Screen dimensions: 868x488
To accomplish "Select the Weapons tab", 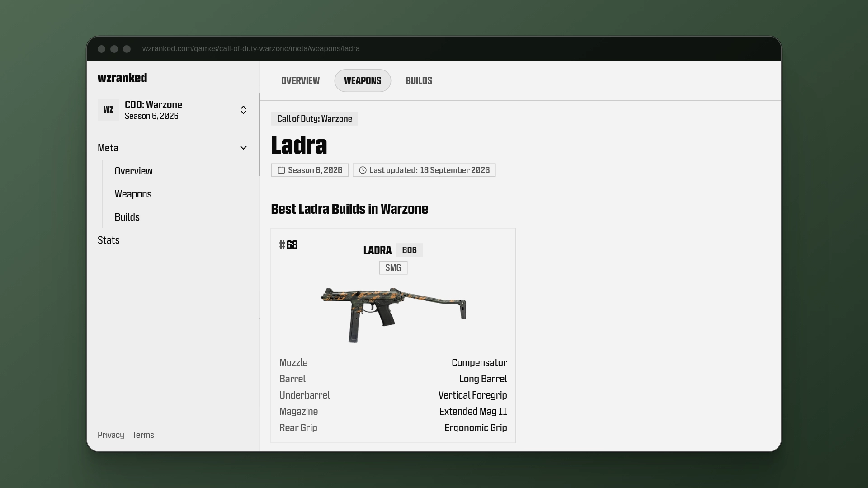I will point(363,80).
